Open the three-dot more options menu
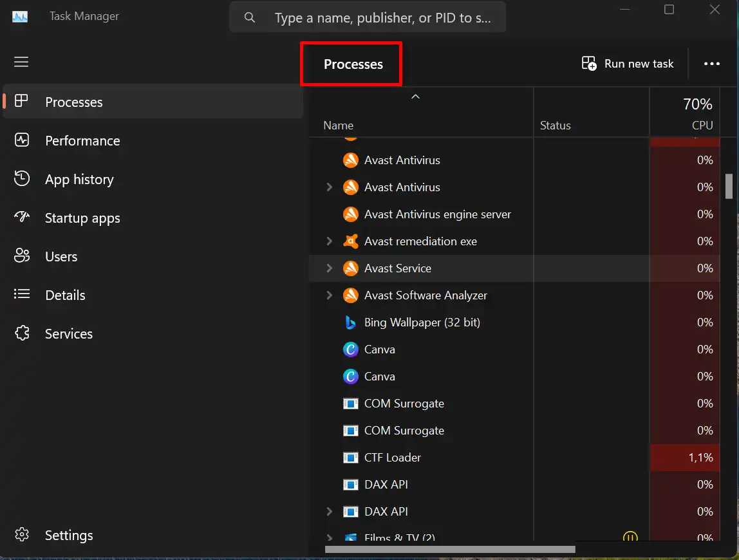739x560 pixels. [712, 64]
